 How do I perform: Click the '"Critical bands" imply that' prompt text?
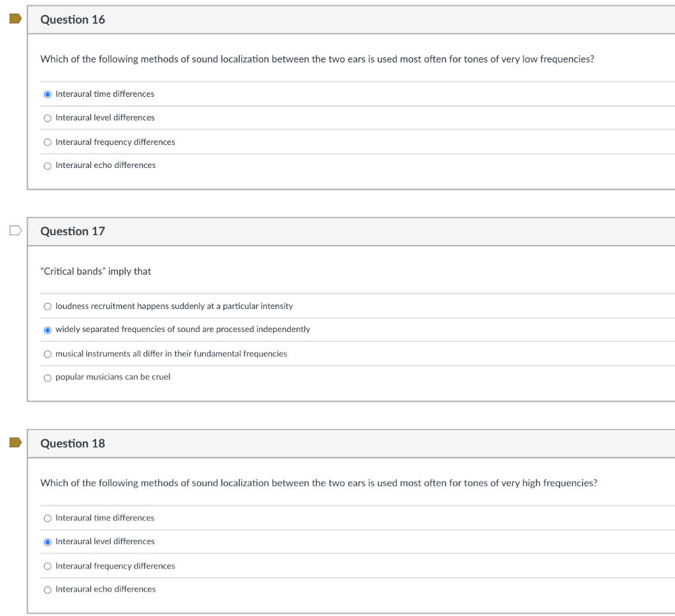tap(96, 271)
